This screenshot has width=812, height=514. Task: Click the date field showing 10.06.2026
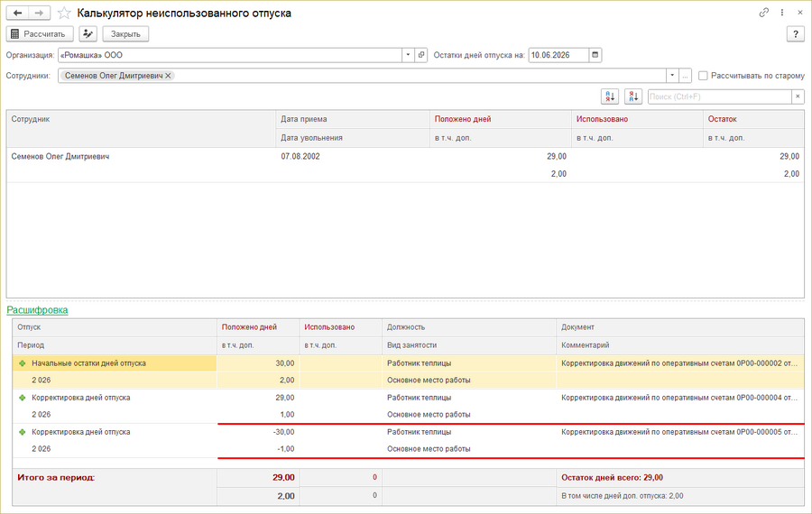[x=558, y=55]
